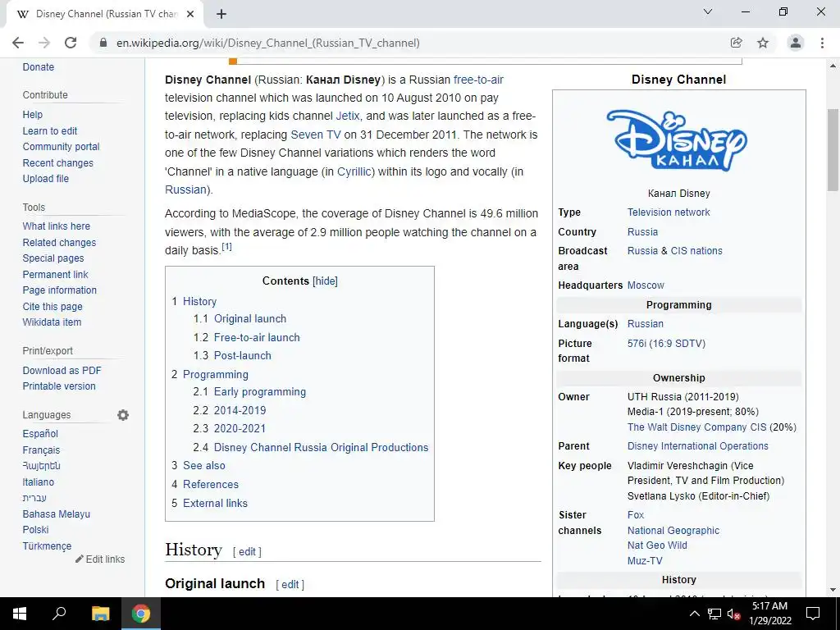
Task: Open Cite this page tool
Action: [x=52, y=307]
